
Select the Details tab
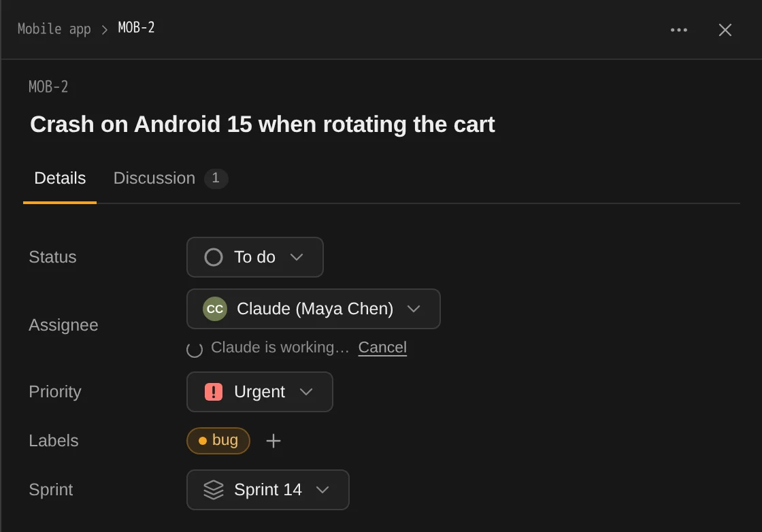(x=60, y=178)
